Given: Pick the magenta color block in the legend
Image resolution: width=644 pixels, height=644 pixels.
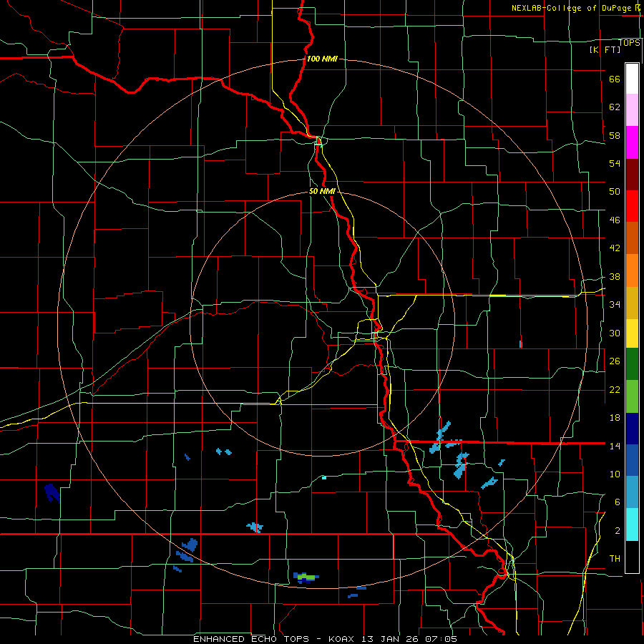Looking at the screenshot, I should click(632, 142).
